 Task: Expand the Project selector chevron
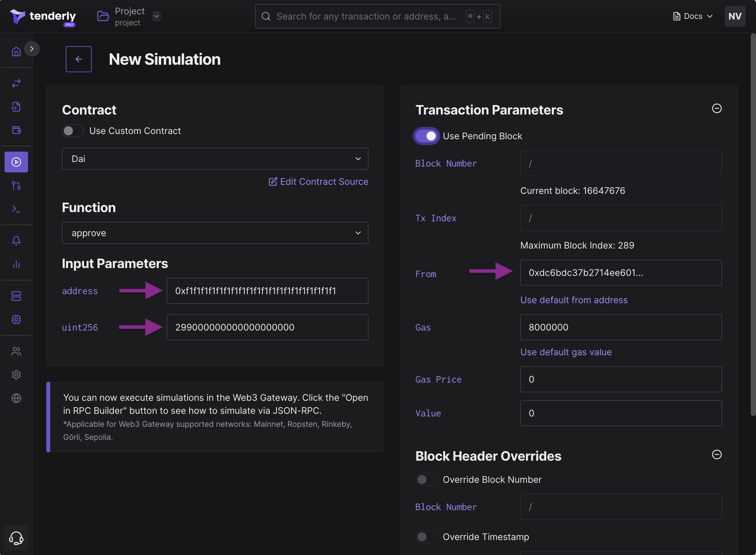pyautogui.click(x=156, y=16)
